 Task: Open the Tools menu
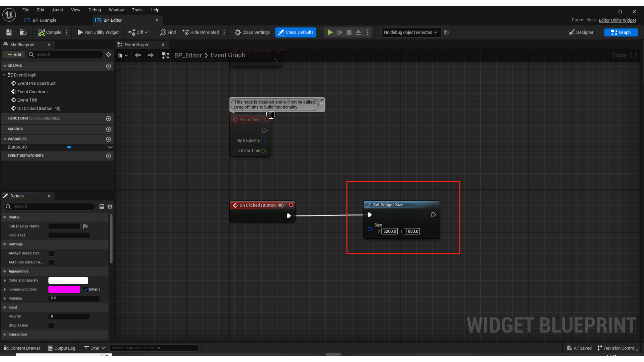137,10
